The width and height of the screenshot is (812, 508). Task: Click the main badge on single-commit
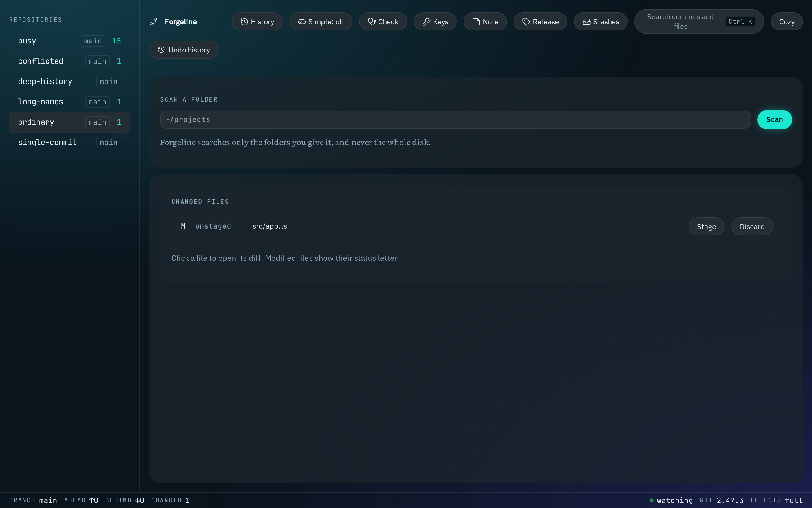tap(109, 143)
